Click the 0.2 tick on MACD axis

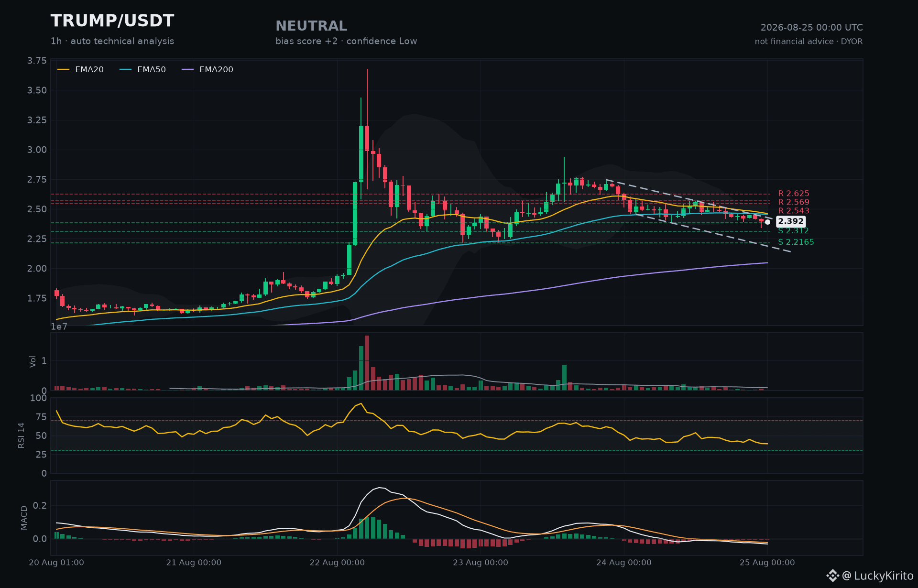pyautogui.click(x=40, y=506)
